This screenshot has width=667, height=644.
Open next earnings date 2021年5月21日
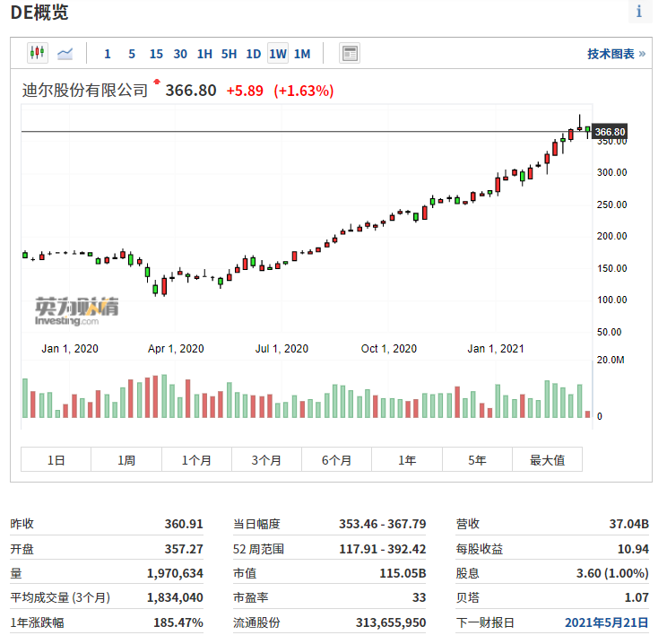[607, 622]
